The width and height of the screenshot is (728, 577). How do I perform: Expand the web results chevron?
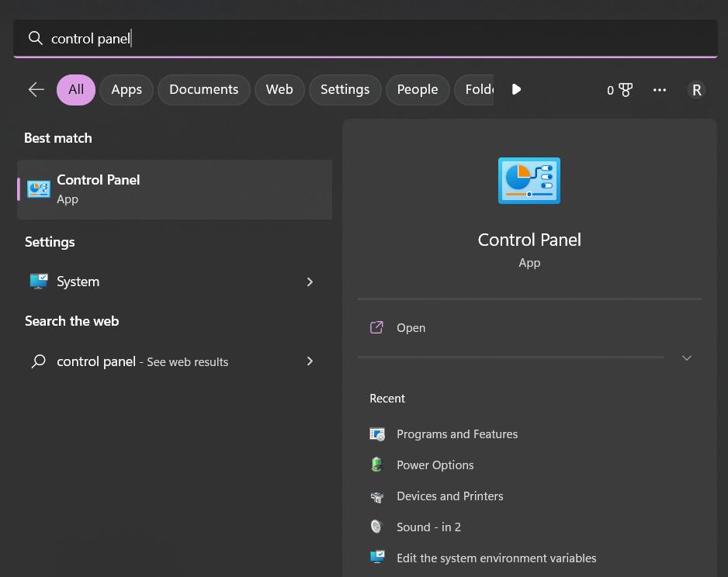coord(310,361)
